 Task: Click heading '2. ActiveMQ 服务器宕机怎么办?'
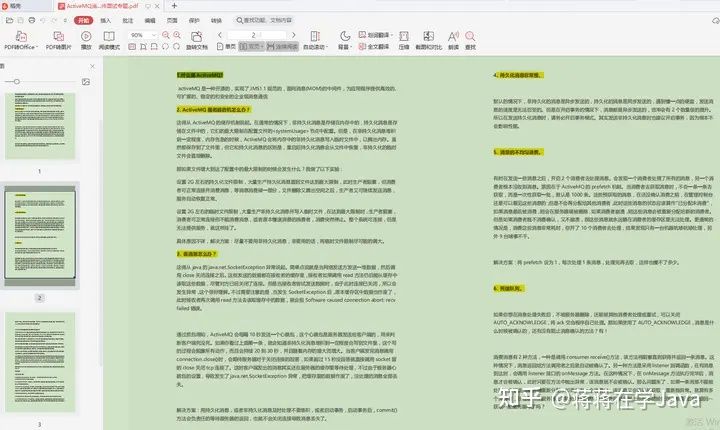click(214, 110)
